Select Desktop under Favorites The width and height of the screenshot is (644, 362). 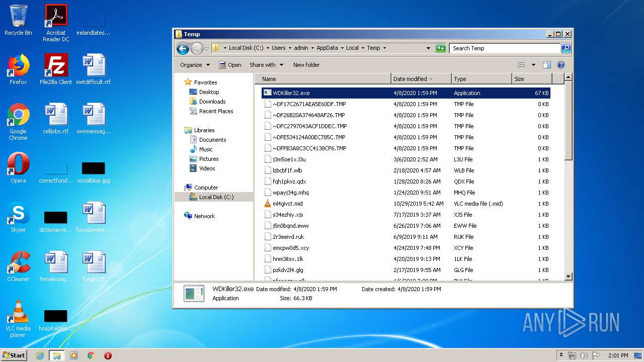tap(209, 92)
